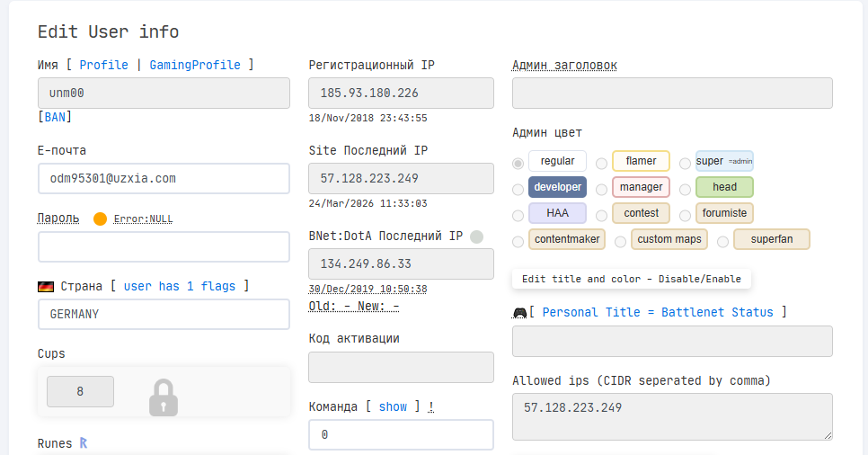Image resolution: width=868 pixels, height=455 pixels.
Task: Select the manager color radio
Action: 602,190
